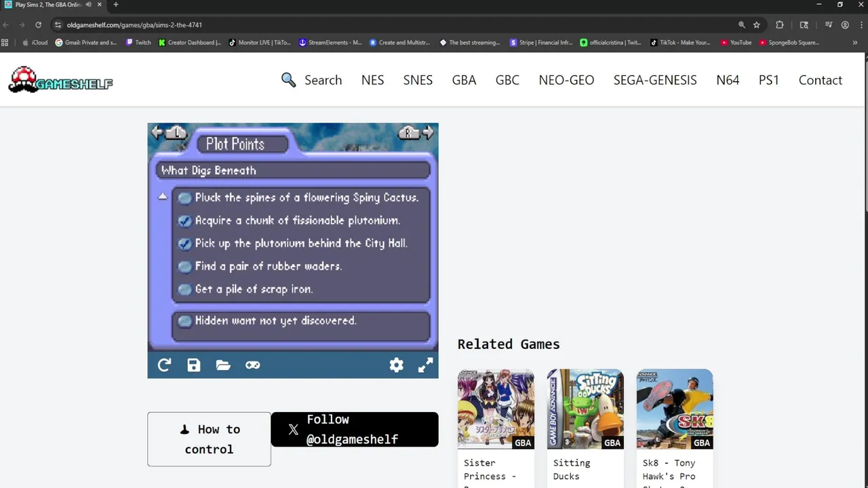Image resolution: width=868 pixels, height=488 pixels.
Task: Open Sister Princess game thumbnail
Action: tap(496, 409)
